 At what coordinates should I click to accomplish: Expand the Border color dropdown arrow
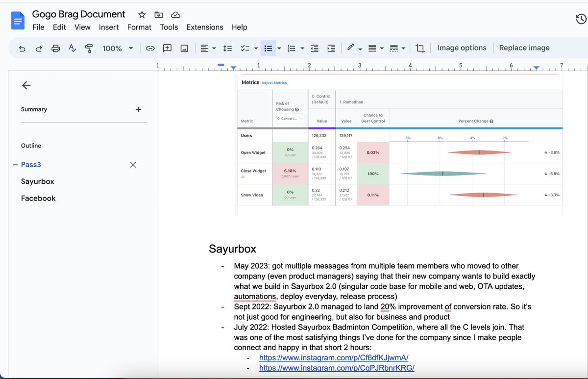(x=360, y=49)
